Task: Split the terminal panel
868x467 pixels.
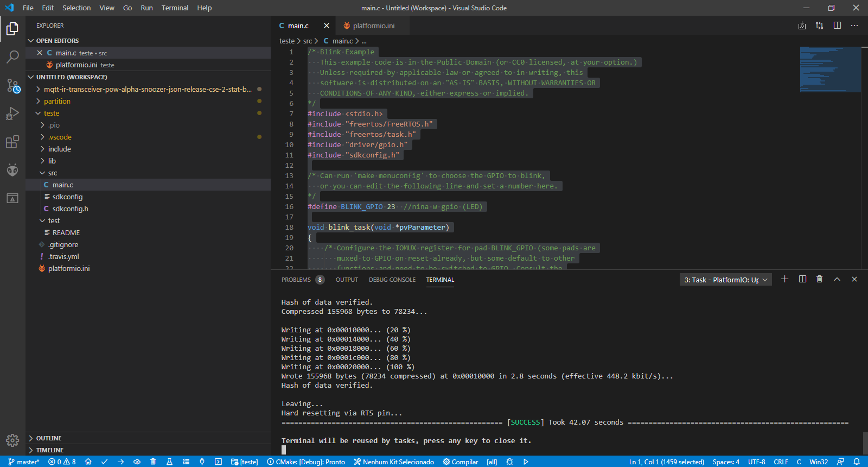Action: pos(802,279)
